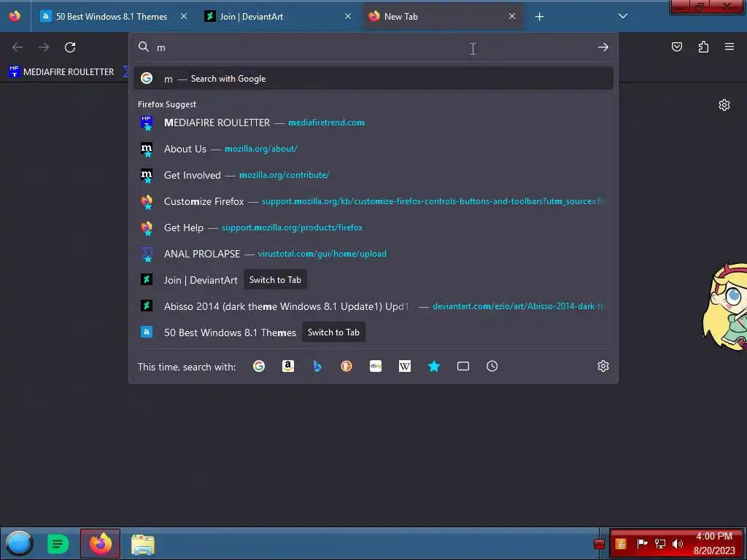747x560 pixels.
Task: Click the Go arrow in address bar
Action: pos(603,47)
